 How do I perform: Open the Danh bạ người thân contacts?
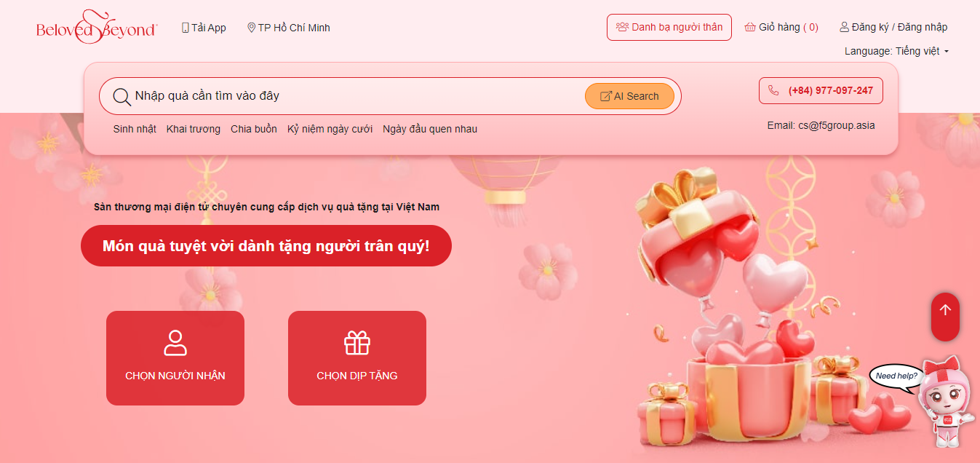tap(669, 27)
